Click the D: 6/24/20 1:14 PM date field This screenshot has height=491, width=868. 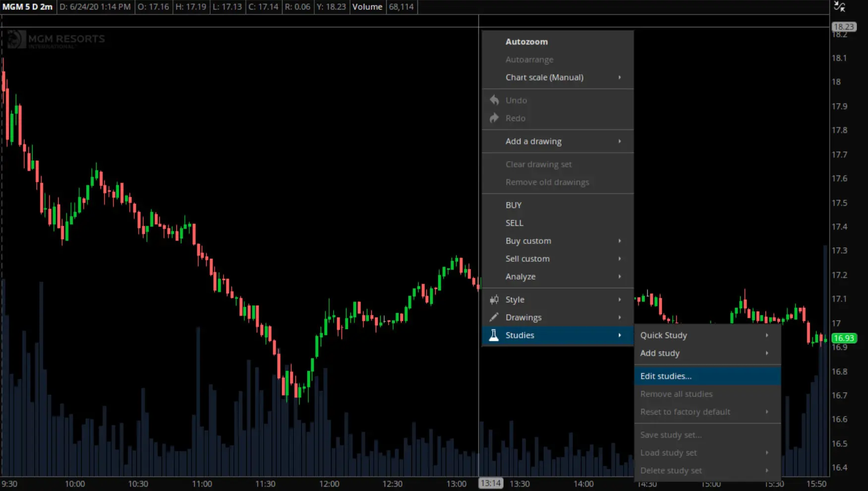point(95,7)
